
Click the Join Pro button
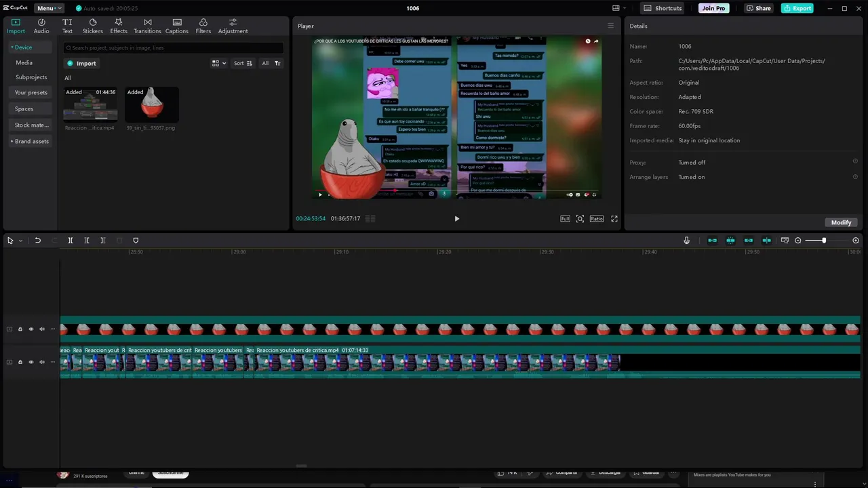tap(713, 8)
